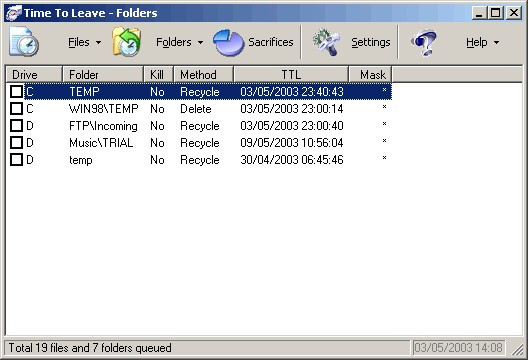Check the box for FTP\Incoming row

click(x=16, y=126)
